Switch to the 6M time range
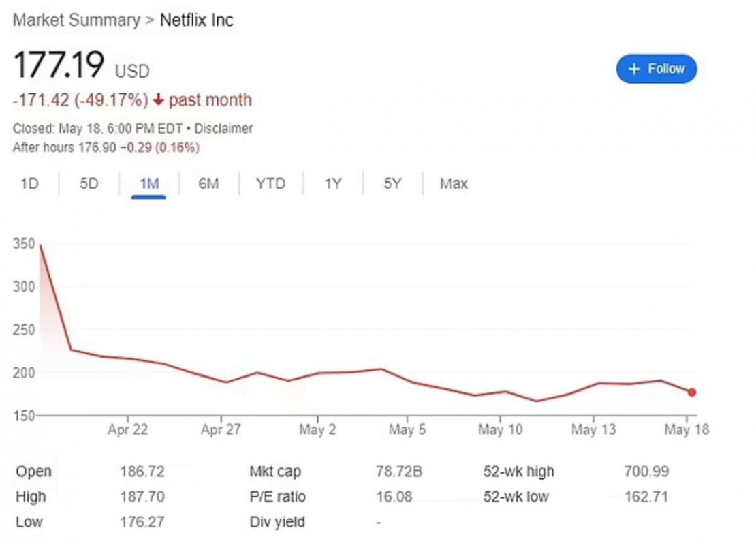Viewport: 756px width, 539px height. [209, 183]
